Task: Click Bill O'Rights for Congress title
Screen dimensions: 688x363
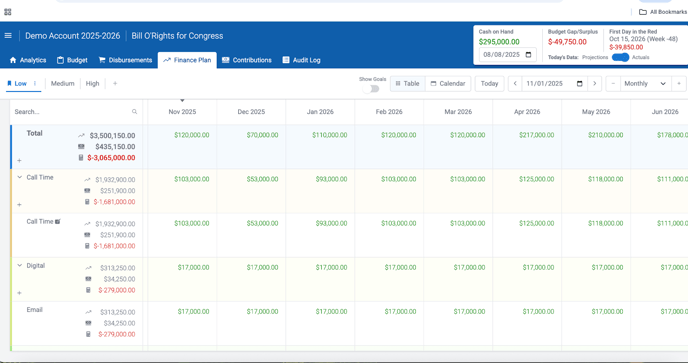Action: (x=177, y=36)
